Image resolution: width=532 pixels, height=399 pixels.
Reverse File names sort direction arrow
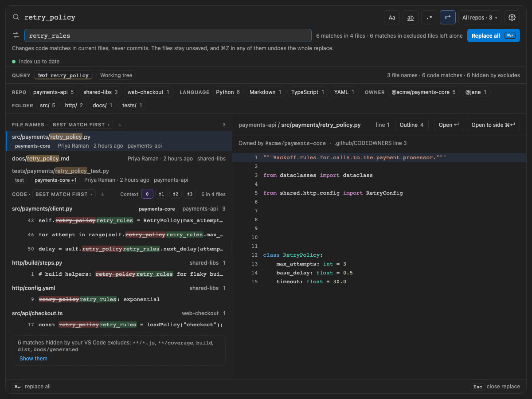pyautogui.click(x=120, y=125)
